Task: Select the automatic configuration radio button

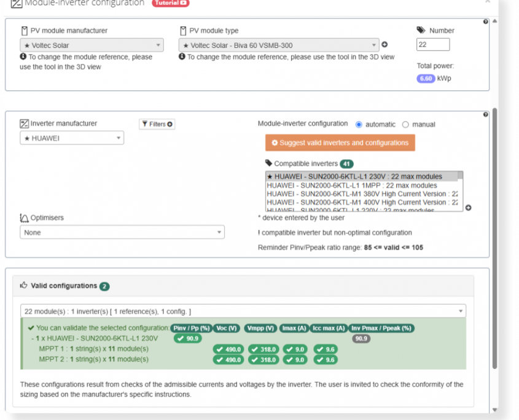Action: point(359,125)
